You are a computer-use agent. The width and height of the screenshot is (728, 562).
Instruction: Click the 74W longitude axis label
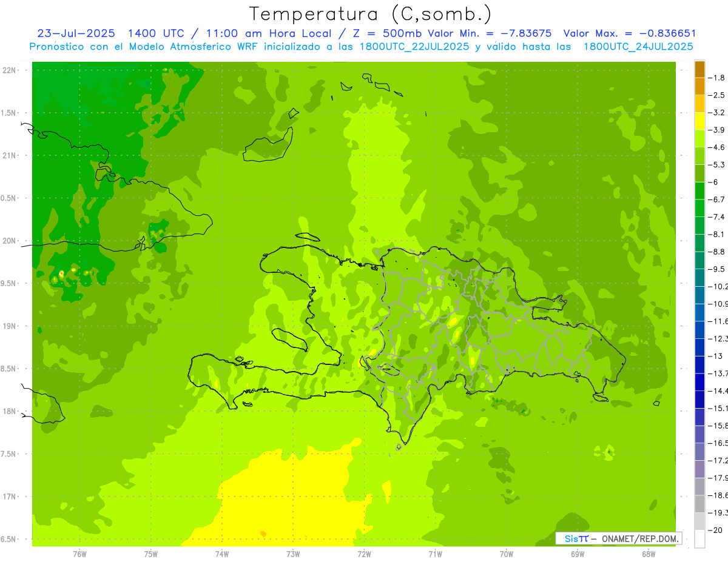click(x=222, y=554)
